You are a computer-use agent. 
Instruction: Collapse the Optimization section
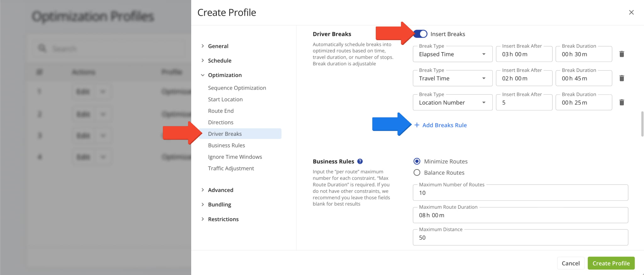tap(203, 75)
